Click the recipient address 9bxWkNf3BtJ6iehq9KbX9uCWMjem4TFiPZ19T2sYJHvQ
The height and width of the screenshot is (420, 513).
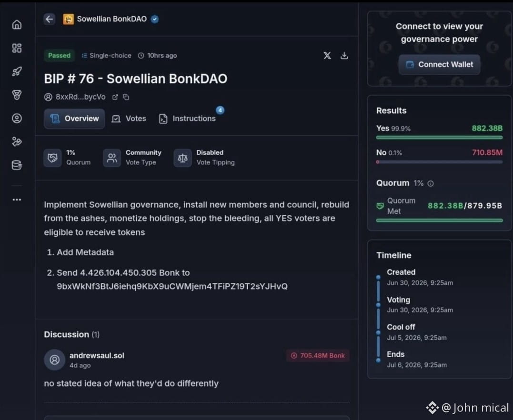click(172, 287)
